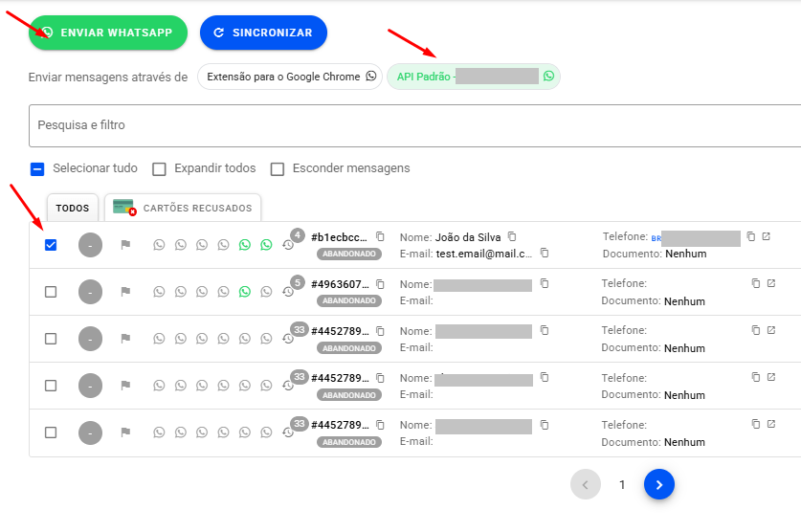Click the Pesquisa e filtro search field
Viewport: 801px width, 532px height.
tap(412, 125)
